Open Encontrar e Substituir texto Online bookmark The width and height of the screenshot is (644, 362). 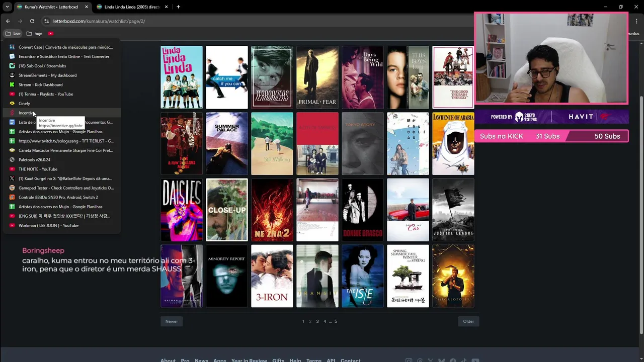(x=61, y=56)
